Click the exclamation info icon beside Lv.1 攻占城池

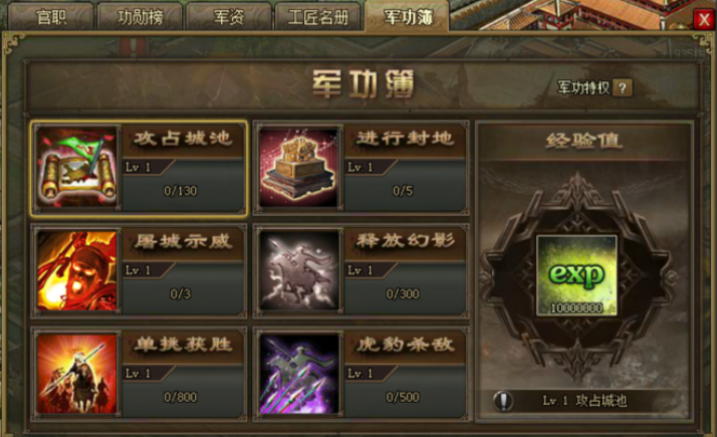pyautogui.click(x=503, y=401)
